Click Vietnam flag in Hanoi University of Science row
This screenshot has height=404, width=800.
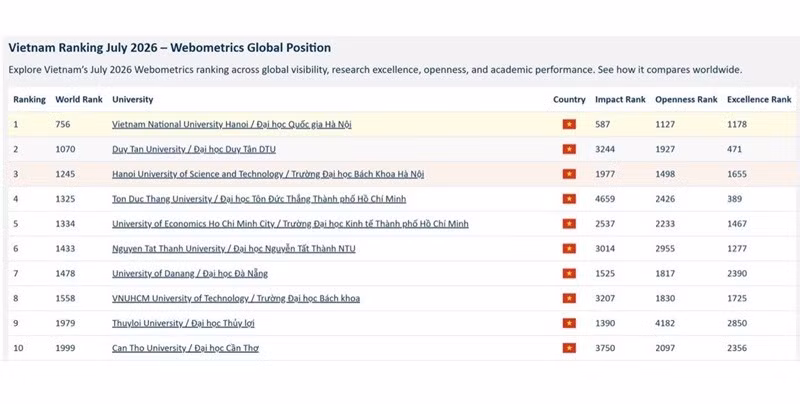coord(569,174)
